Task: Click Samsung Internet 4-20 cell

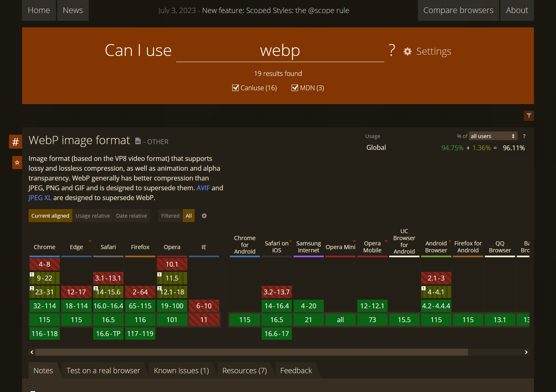Action: tap(309, 306)
